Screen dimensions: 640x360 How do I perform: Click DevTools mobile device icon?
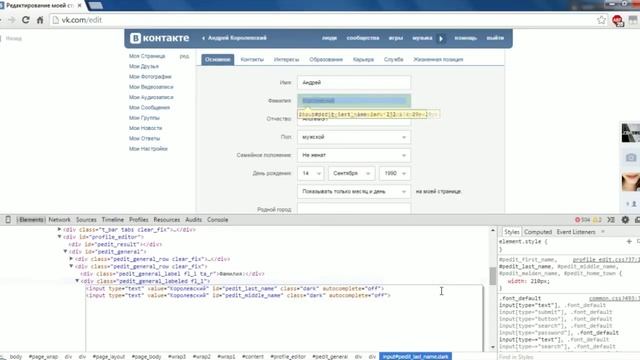click(7, 220)
